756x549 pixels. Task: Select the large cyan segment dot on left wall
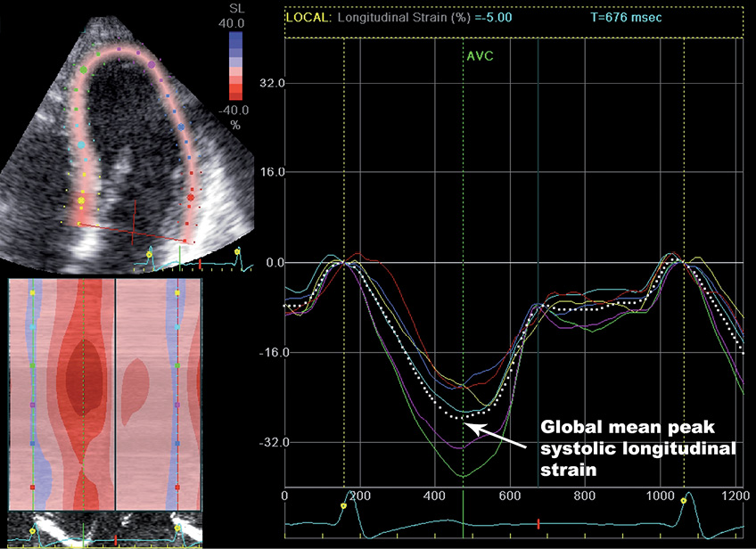pos(82,144)
